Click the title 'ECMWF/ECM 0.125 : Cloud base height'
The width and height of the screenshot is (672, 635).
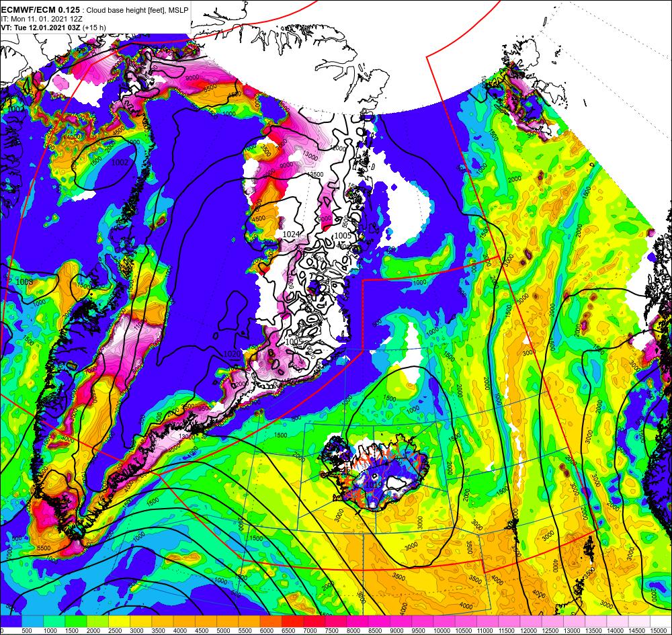point(74,10)
